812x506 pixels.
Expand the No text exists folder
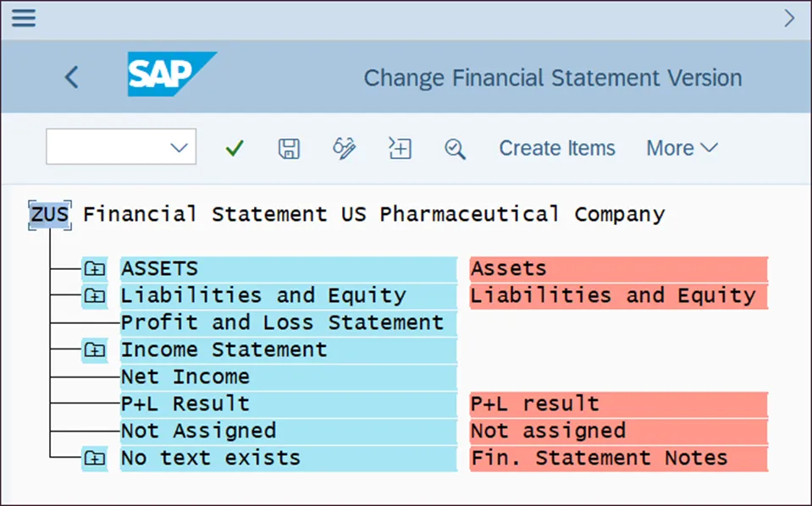pos(94,459)
